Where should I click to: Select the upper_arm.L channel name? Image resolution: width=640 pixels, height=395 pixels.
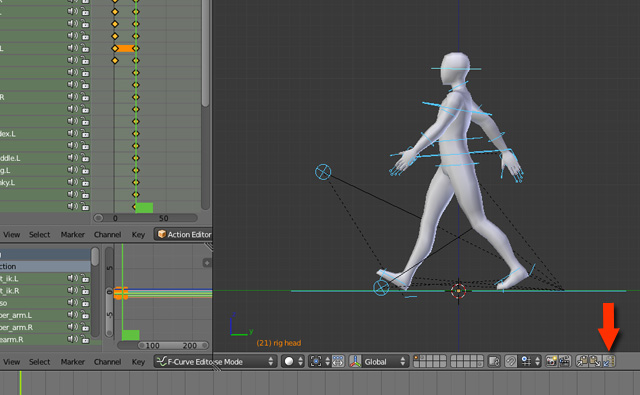coord(16,315)
